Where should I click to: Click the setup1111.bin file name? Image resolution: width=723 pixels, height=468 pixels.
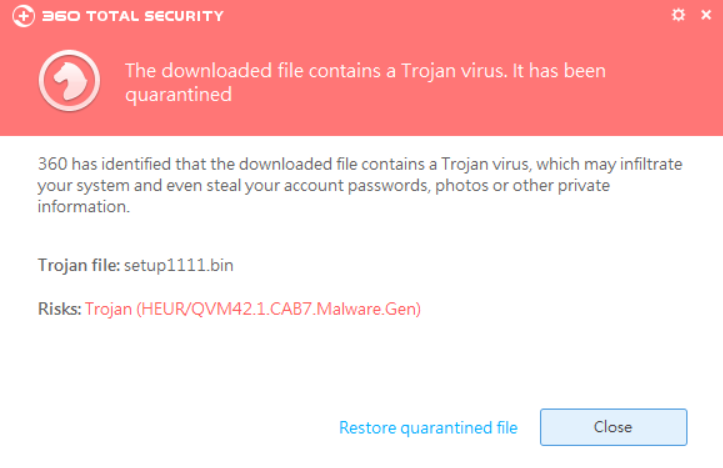tap(179, 266)
